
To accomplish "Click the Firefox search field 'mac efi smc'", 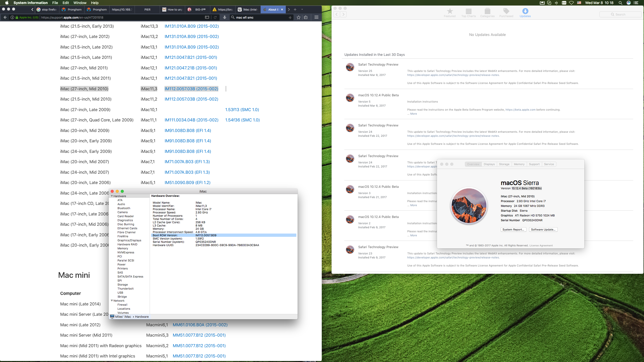I will tap(262, 17).
